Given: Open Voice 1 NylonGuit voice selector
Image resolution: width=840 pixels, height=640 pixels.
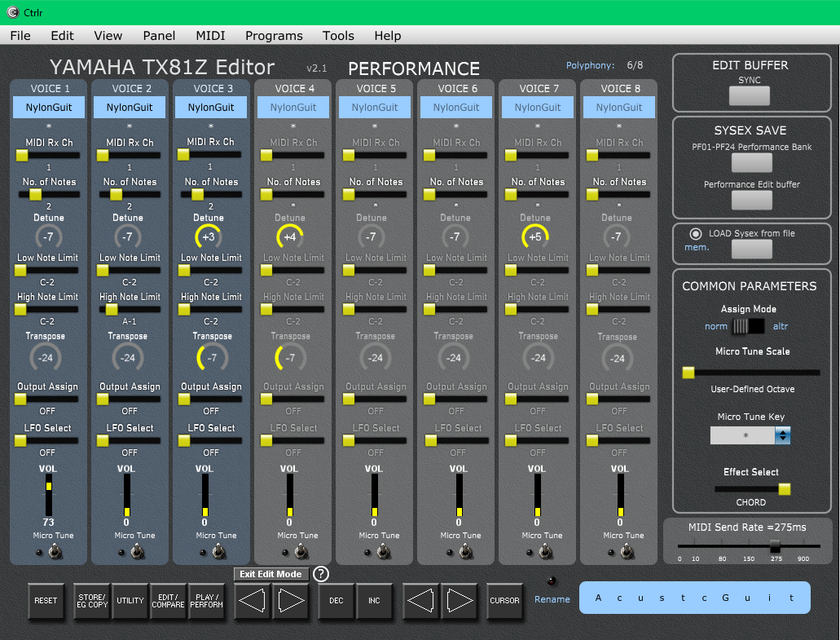Looking at the screenshot, I should coord(49,107).
